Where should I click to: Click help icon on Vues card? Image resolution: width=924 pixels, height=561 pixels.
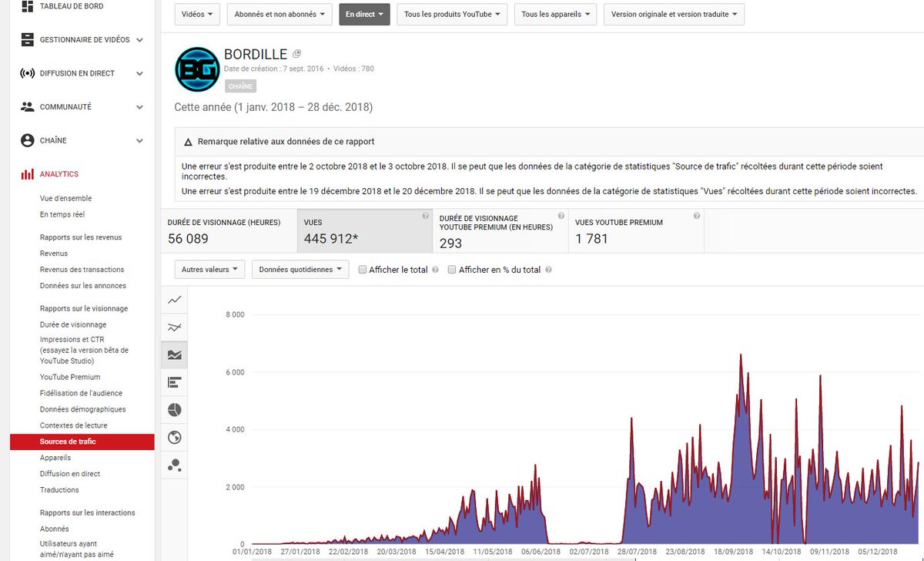click(x=426, y=217)
